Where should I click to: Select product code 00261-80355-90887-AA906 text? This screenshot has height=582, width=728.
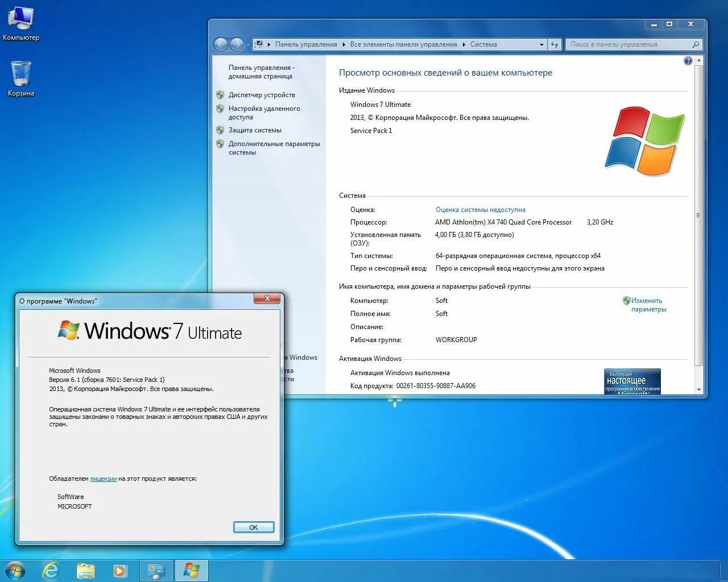tap(436, 386)
